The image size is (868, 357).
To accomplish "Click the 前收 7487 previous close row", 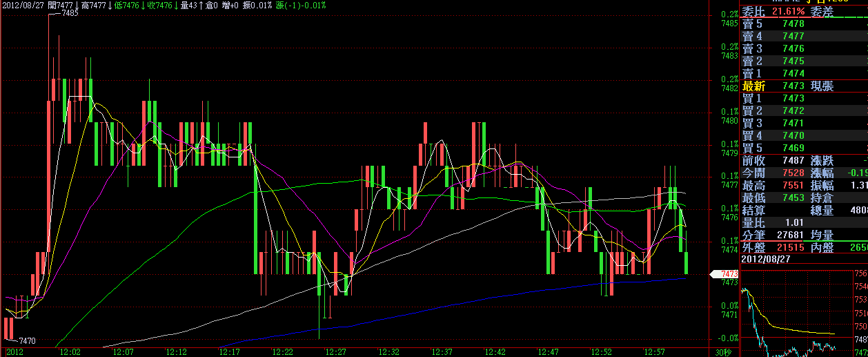I will point(773,160).
